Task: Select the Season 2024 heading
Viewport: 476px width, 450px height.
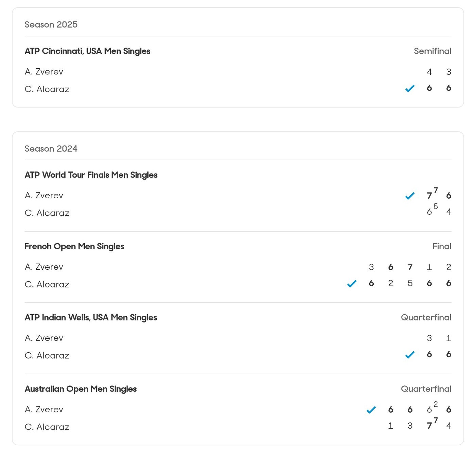Action: coord(51,149)
